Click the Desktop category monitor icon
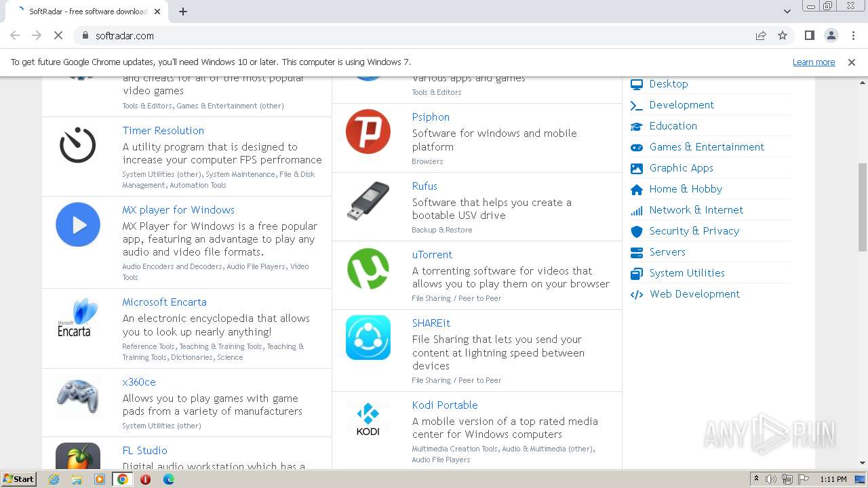This screenshot has height=488, width=868. pos(636,84)
